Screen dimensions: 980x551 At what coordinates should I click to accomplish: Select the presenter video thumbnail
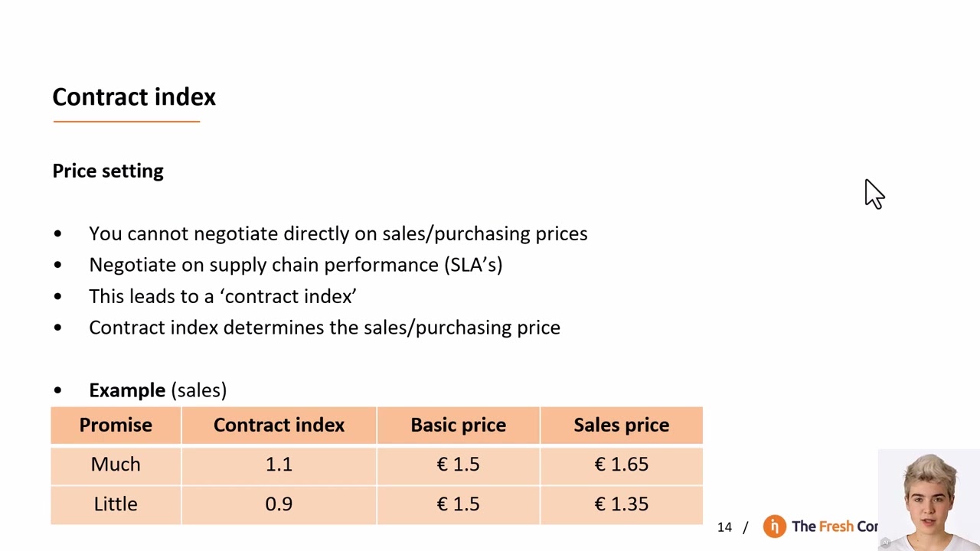[929, 500]
